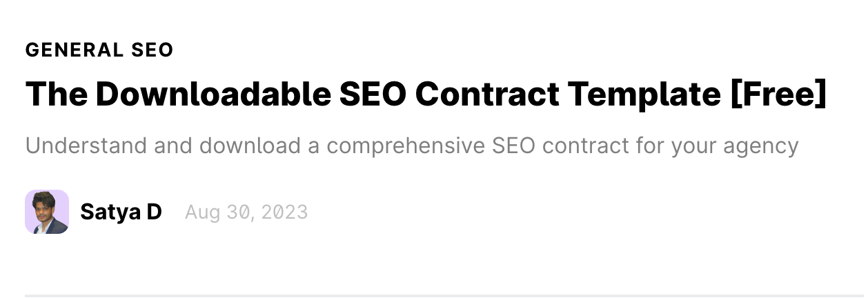The width and height of the screenshot is (868, 298).
Task: Click Satya D's profile photo avatar
Action: [47, 212]
